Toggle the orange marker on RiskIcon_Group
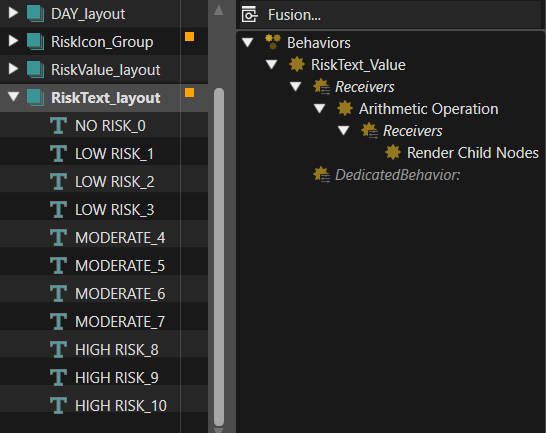 tap(189, 37)
